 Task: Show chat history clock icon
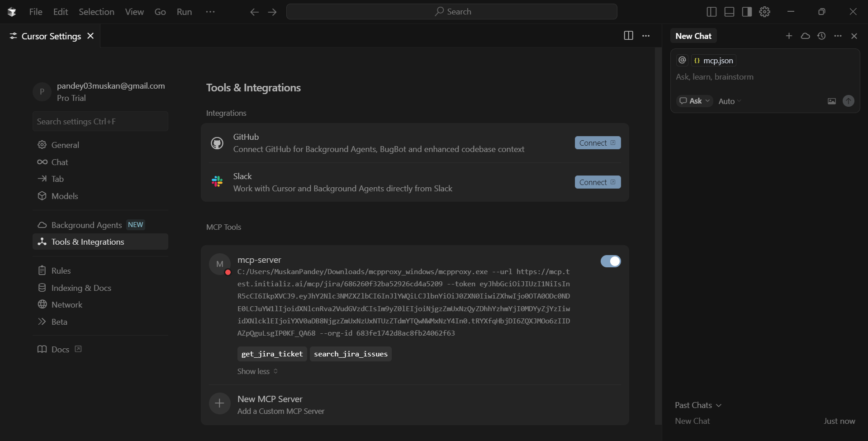point(821,36)
